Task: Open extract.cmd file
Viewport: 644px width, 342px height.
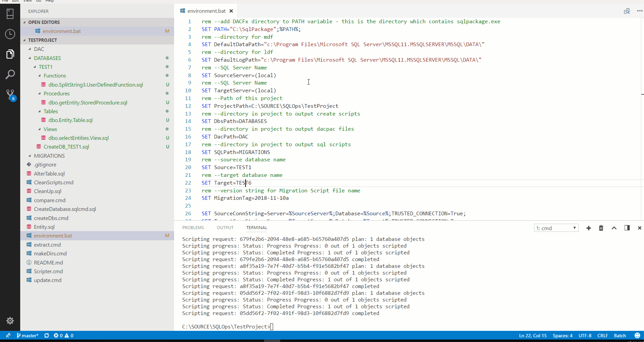Action: click(x=97, y=245)
